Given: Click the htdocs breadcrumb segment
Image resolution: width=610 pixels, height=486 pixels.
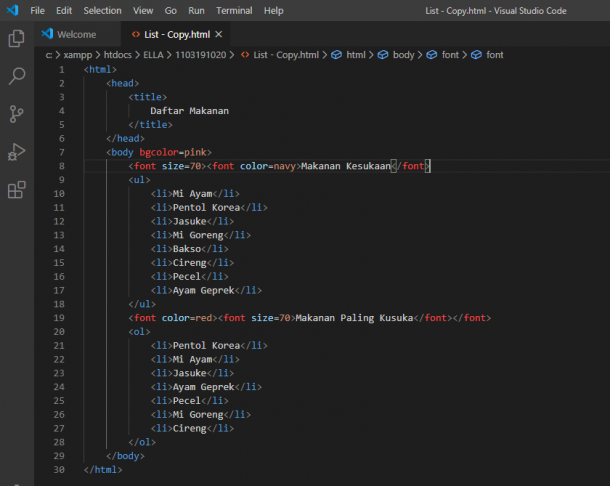Looking at the screenshot, I should tap(117, 55).
